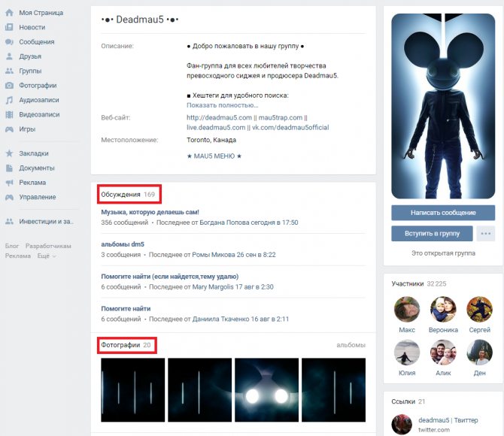Viewport: 504px width, 436px height.
Task: Select Группы in the left menu
Action: click(30, 71)
